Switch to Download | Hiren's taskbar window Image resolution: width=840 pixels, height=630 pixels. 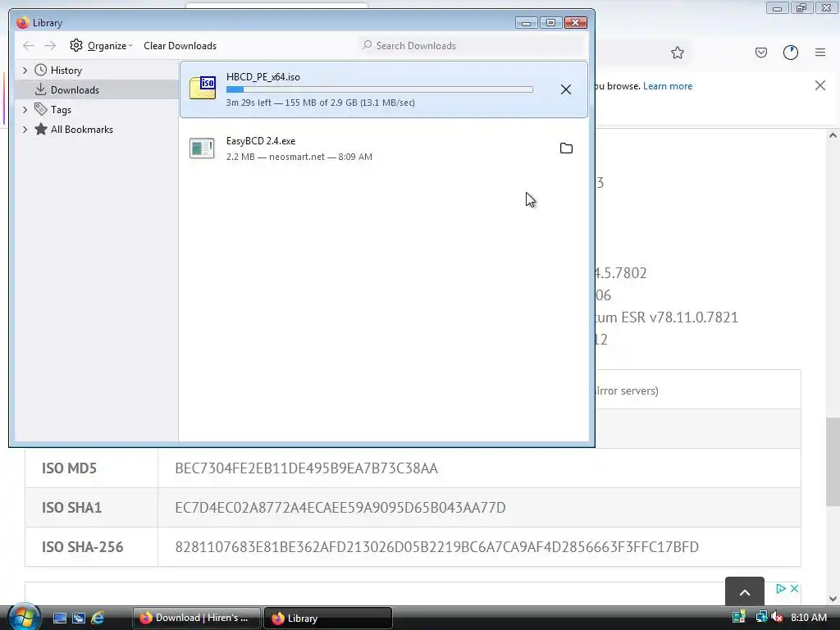pos(196,619)
